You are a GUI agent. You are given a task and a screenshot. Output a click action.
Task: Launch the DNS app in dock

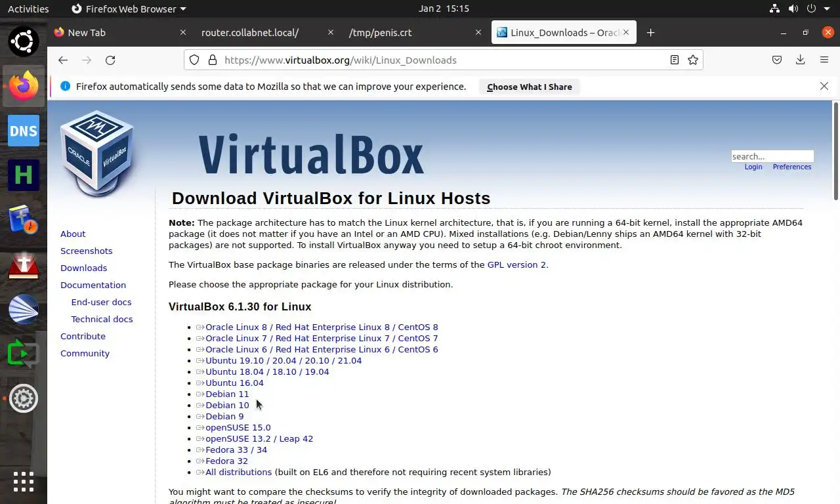[24, 131]
